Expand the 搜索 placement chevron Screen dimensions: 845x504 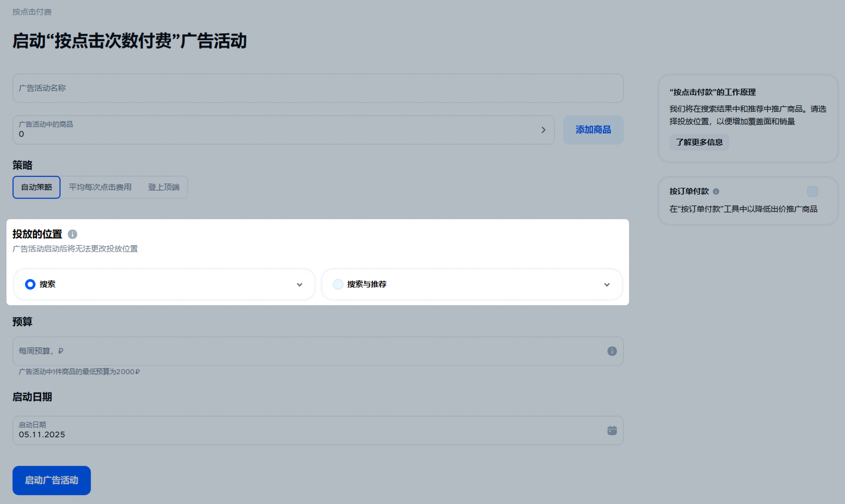pos(299,285)
